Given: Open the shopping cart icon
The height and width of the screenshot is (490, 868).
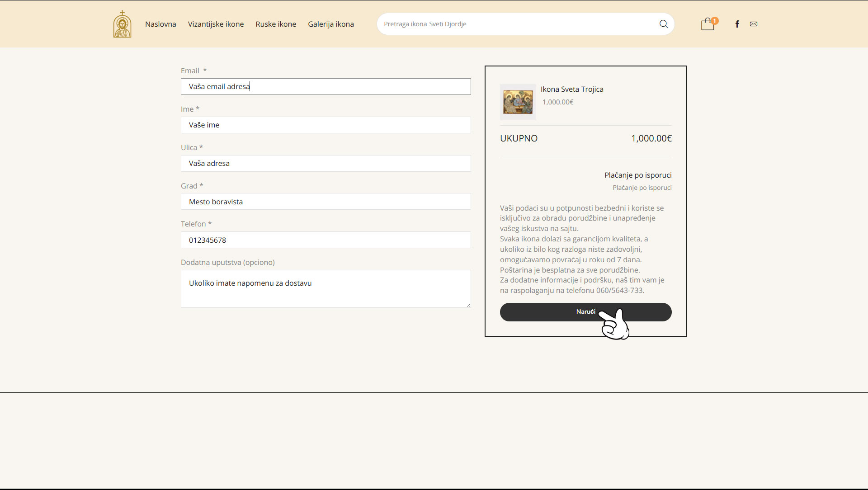Looking at the screenshot, I should coord(707,25).
